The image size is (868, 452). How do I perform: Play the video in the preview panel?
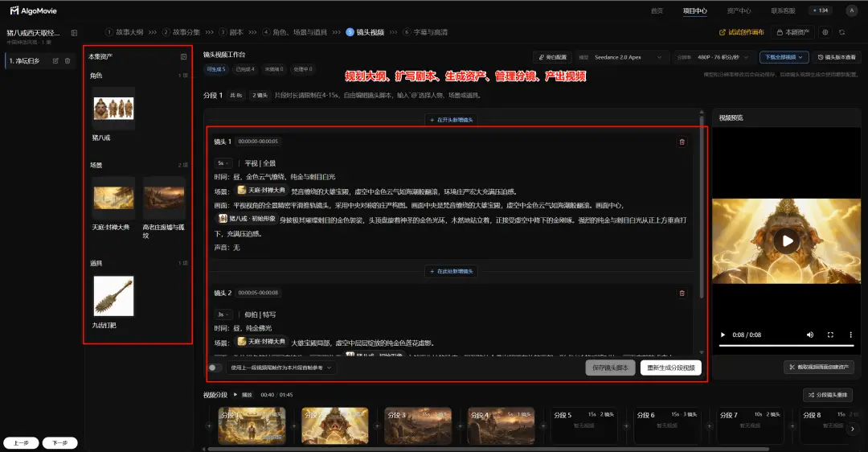click(787, 241)
